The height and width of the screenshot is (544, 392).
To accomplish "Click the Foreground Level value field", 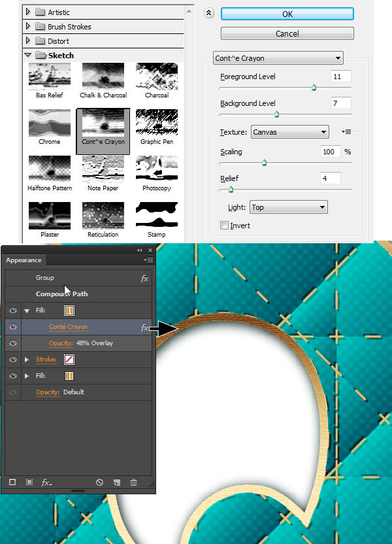I will click(x=340, y=76).
